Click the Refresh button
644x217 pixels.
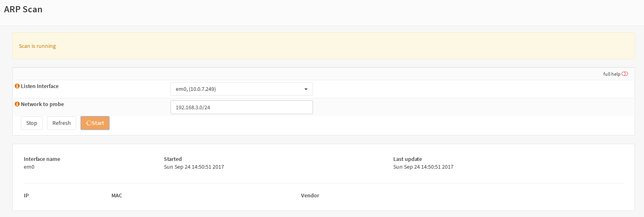(x=61, y=123)
